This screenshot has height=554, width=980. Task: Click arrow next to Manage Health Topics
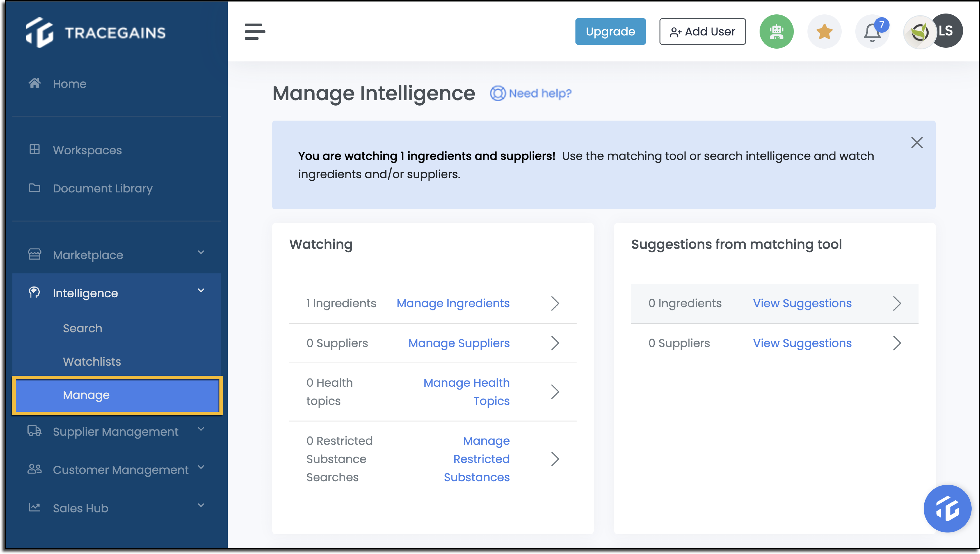pyautogui.click(x=555, y=392)
